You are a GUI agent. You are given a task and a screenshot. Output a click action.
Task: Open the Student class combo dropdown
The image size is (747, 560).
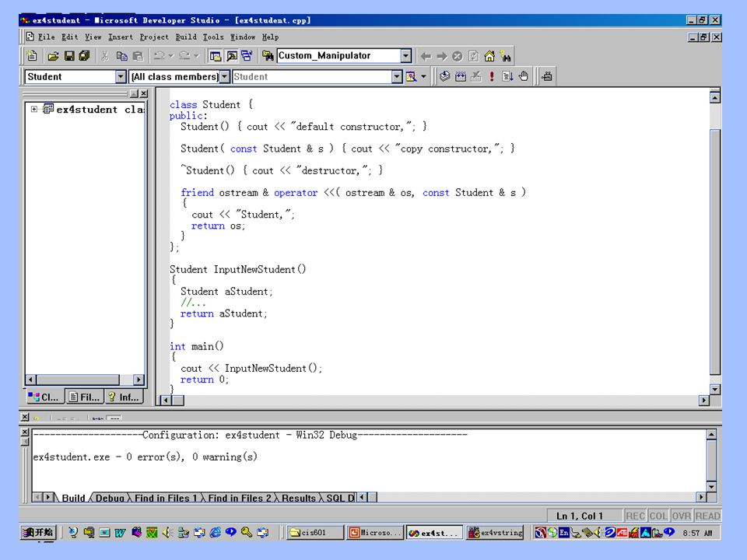coord(121,76)
